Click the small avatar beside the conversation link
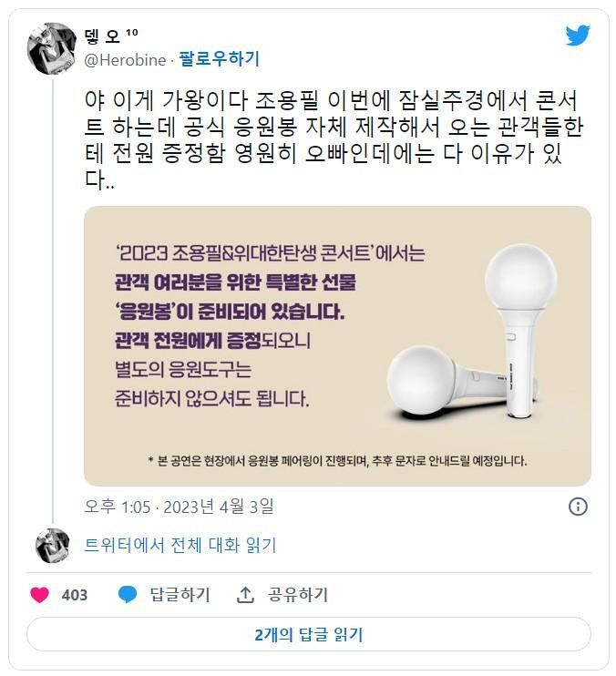Image resolution: width=616 pixels, height=676 pixels. 53,546
